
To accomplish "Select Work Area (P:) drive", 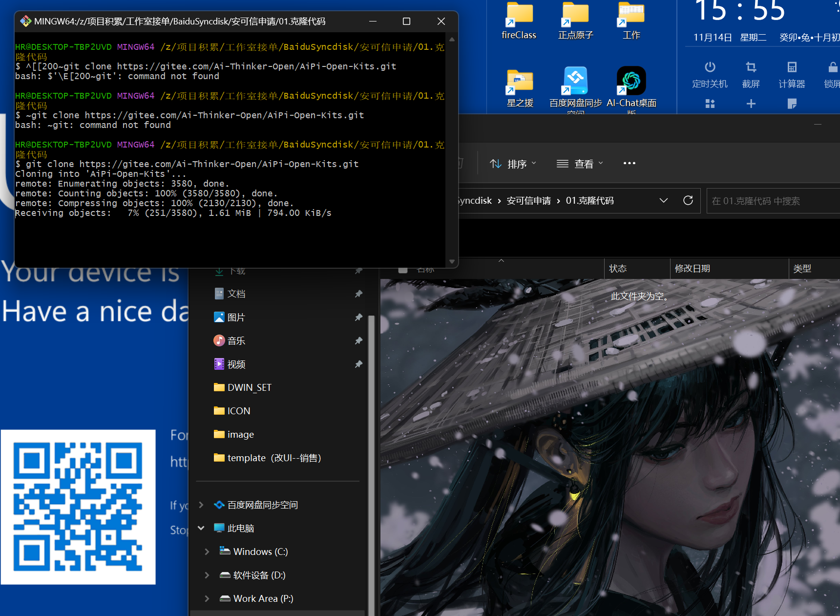I will point(256,598).
